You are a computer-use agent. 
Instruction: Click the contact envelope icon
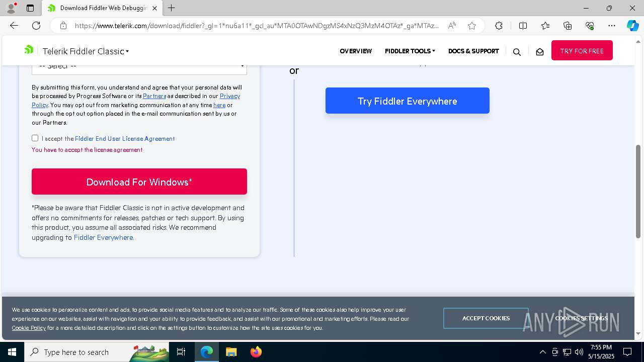540,52
